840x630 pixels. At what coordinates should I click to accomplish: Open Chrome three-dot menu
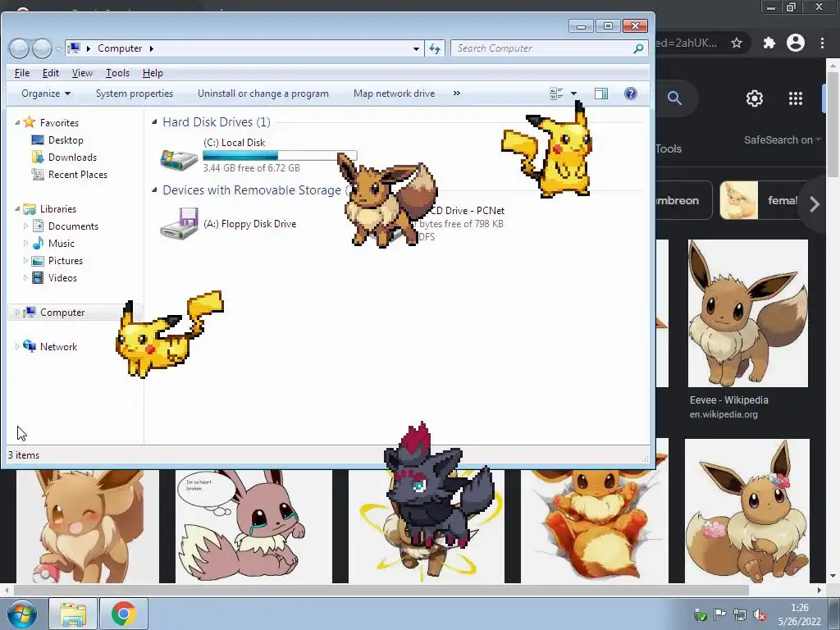pyautogui.click(x=822, y=43)
